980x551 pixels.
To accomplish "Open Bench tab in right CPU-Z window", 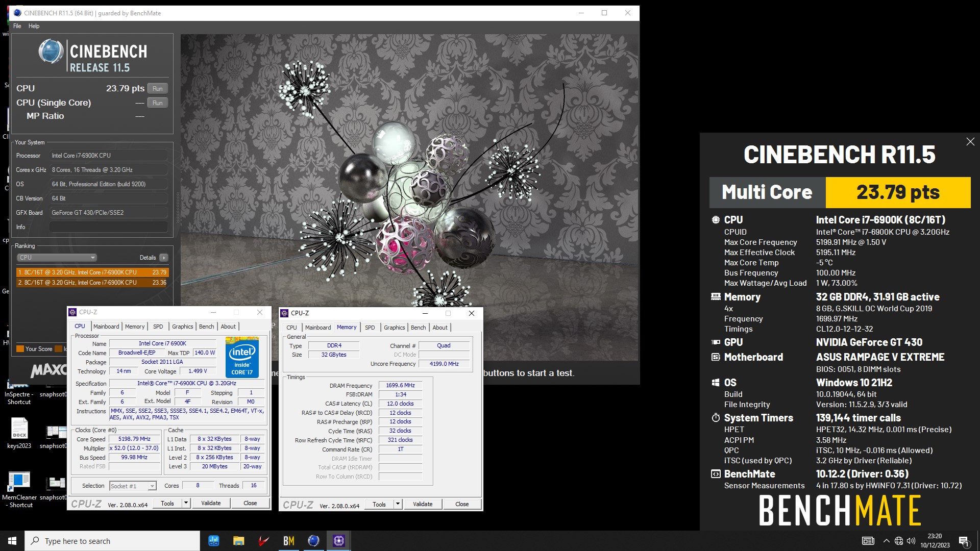I will pos(419,328).
